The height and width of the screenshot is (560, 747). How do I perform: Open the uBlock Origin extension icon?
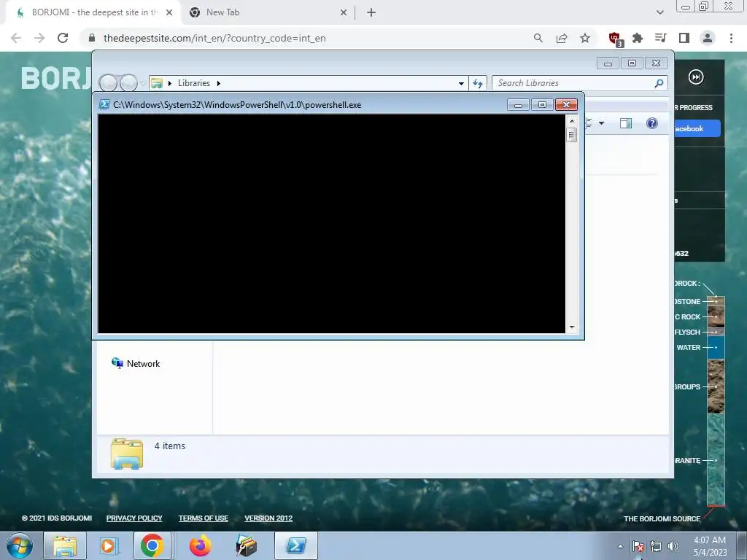[615, 39]
